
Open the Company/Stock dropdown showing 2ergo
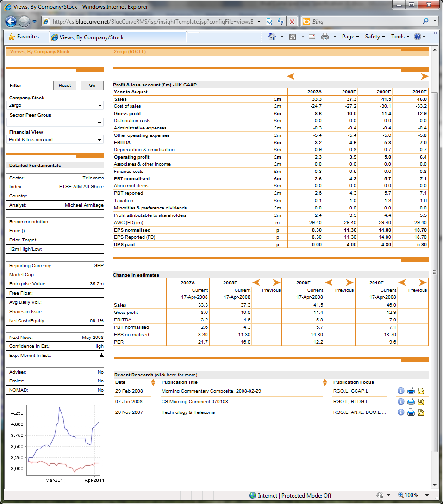coord(55,105)
